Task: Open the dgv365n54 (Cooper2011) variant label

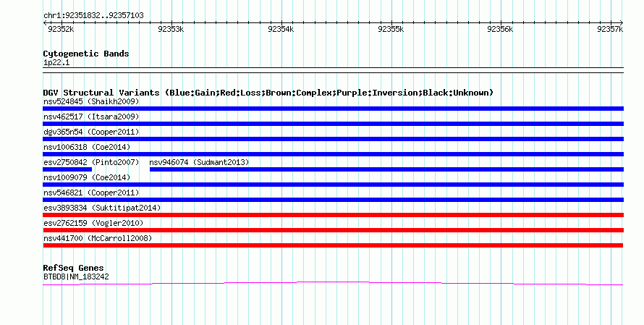Action: pyautogui.click(x=91, y=132)
